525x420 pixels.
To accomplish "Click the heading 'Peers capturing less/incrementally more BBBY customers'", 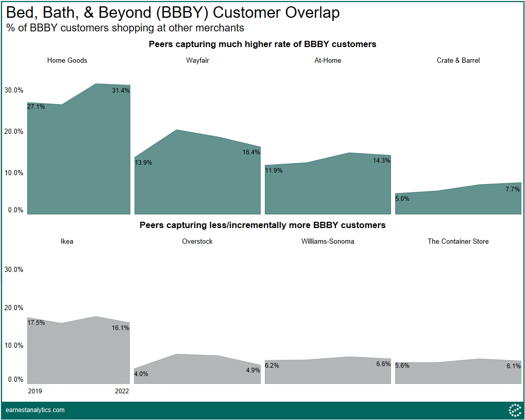I will [x=263, y=225].
